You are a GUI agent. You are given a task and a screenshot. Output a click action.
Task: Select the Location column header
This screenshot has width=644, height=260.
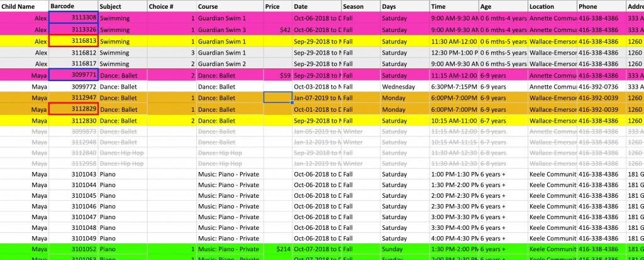(x=552, y=6)
